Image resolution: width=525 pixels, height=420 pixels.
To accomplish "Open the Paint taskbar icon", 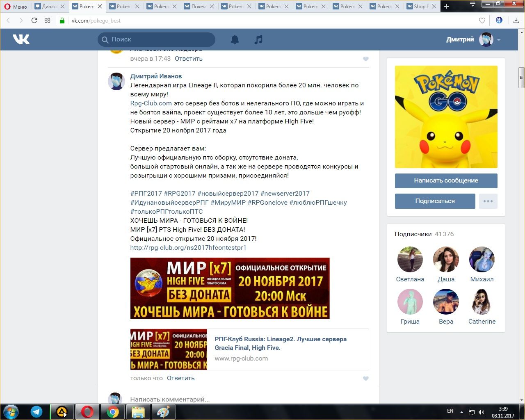I will [164, 412].
